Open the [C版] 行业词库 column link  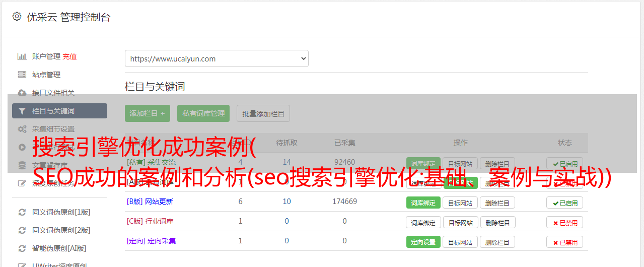(x=150, y=221)
